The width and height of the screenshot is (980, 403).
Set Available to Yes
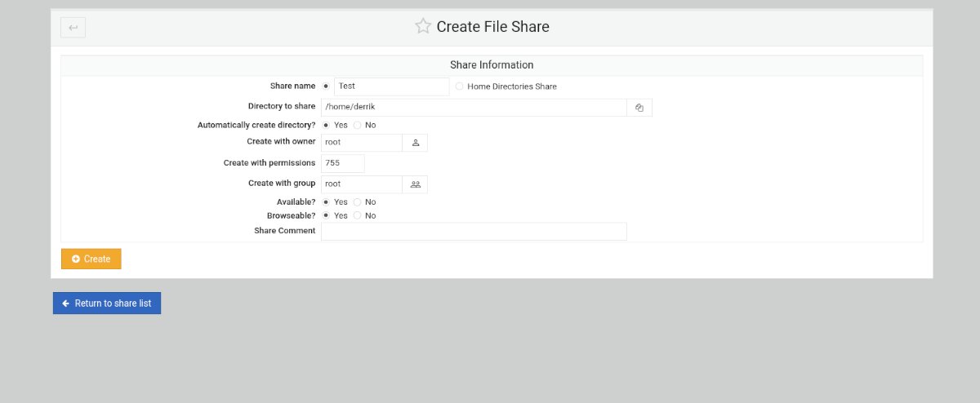pyautogui.click(x=327, y=202)
